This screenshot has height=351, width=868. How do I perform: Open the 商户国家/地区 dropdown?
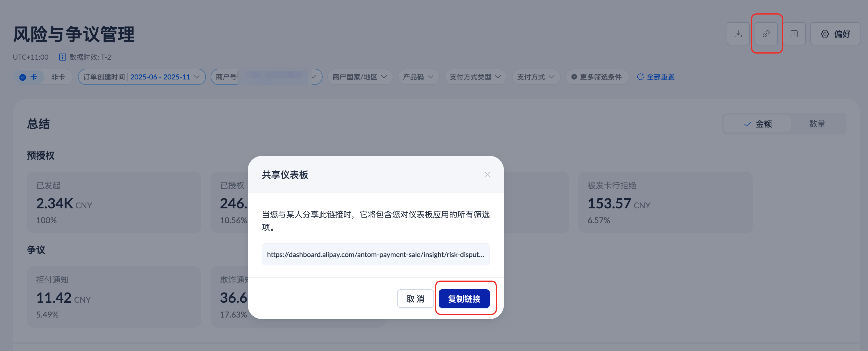pyautogui.click(x=360, y=77)
